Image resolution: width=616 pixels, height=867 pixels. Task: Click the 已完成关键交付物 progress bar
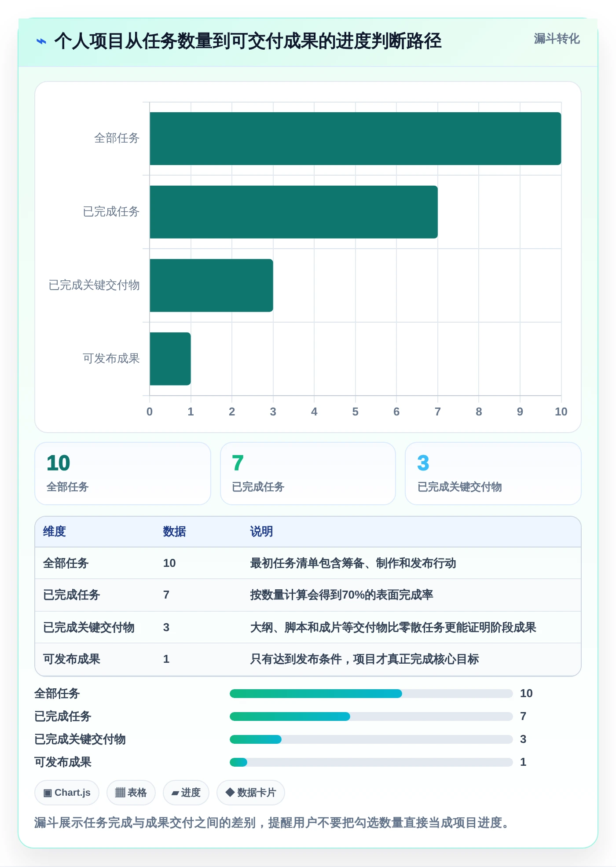click(371, 739)
